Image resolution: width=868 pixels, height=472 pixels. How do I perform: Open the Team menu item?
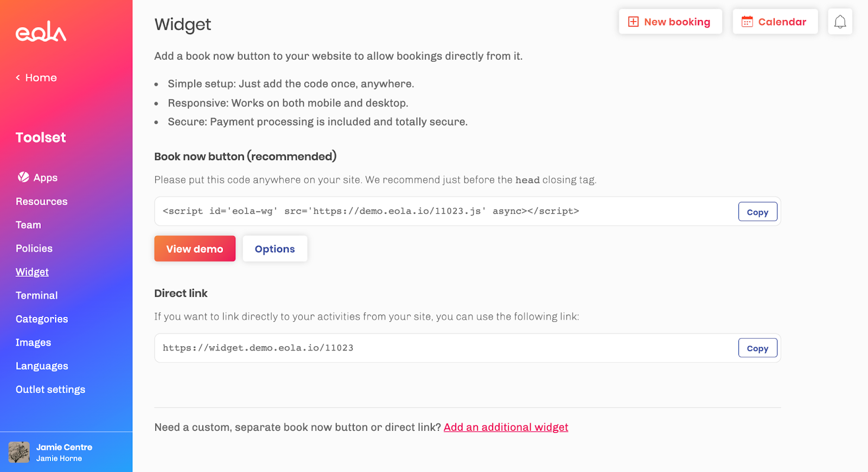point(28,225)
